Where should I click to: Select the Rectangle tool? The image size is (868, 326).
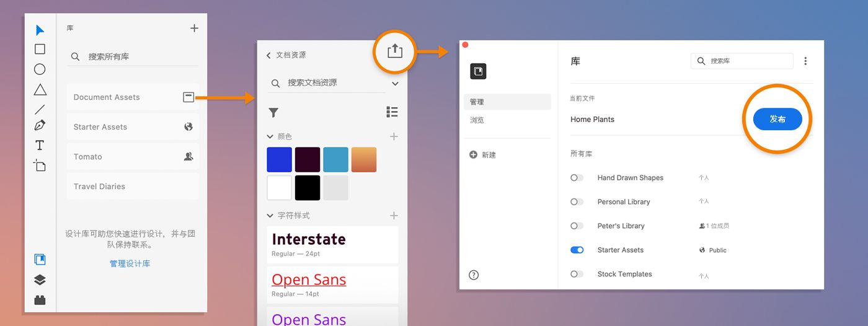pyautogui.click(x=40, y=49)
